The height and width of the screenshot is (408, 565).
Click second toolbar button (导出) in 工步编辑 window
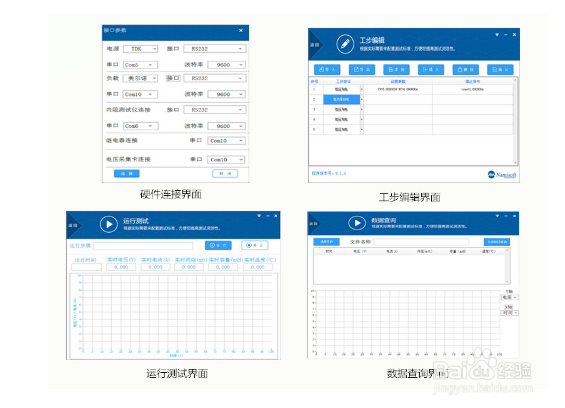(x=362, y=70)
